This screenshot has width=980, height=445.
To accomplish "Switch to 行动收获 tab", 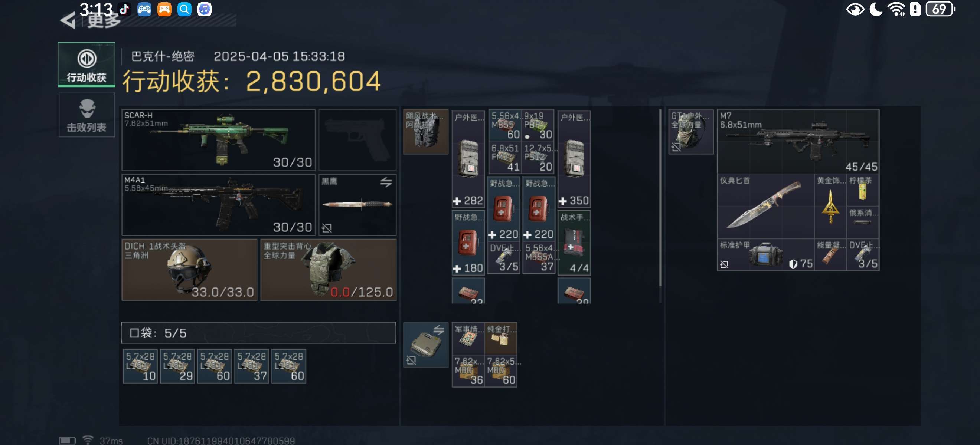I will [87, 64].
